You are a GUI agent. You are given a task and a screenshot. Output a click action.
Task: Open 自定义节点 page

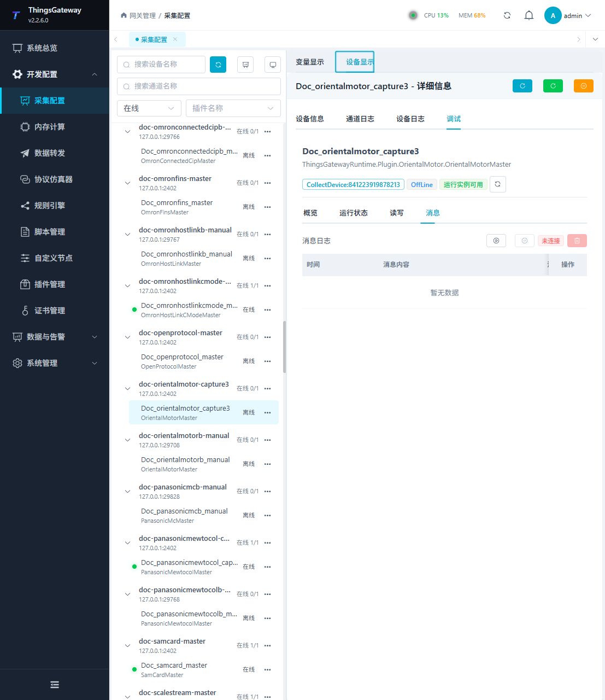pyautogui.click(x=55, y=258)
